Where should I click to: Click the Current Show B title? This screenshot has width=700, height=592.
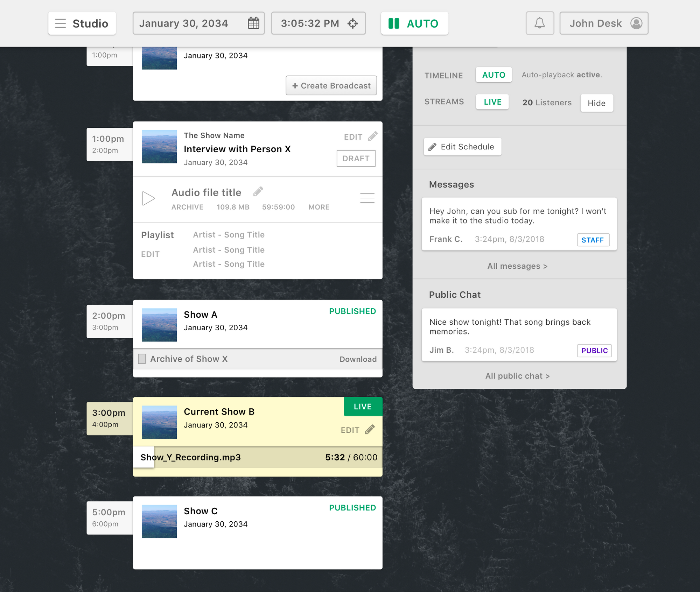(x=219, y=412)
